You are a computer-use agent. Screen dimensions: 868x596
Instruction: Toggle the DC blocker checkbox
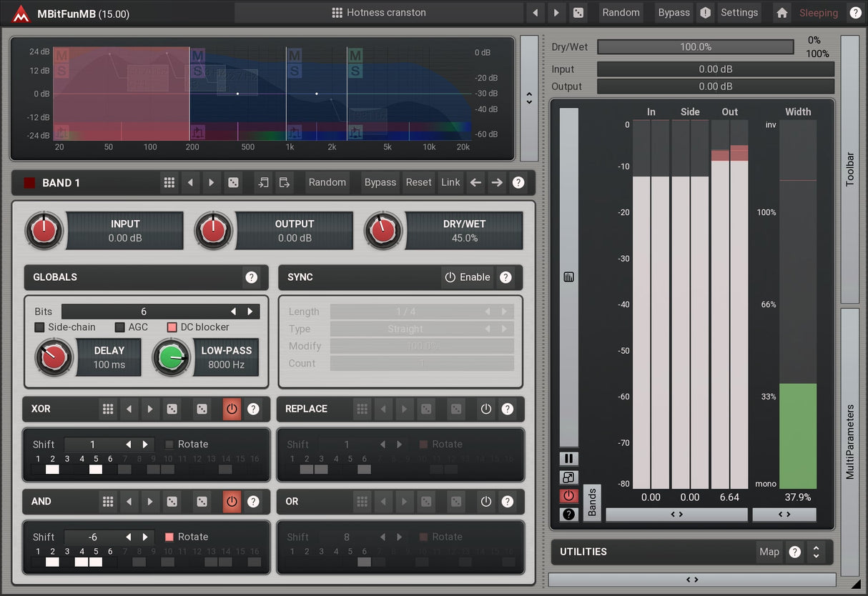[172, 327]
